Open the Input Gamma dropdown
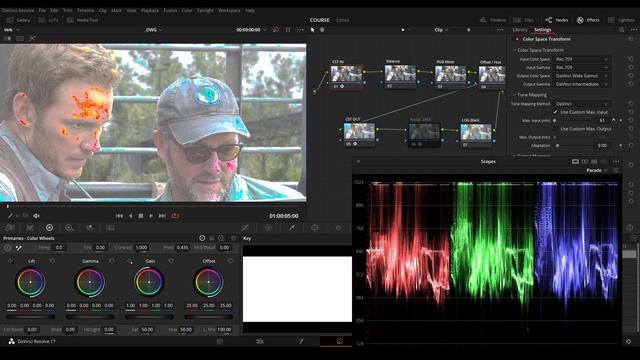The width and height of the screenshot is (640, 360). coord(582,67)
